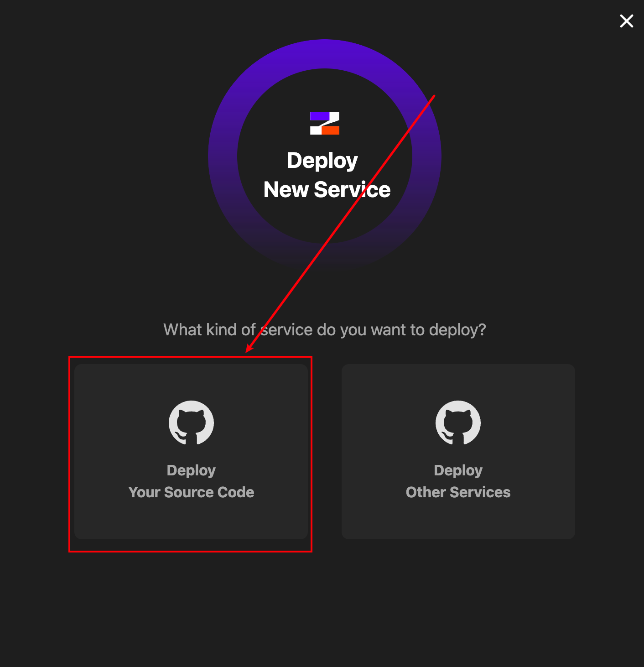Click the 'Deploy New Service' heading
Image resolution: width=644 pixels, height=667 pixels.
click(327, 175)
